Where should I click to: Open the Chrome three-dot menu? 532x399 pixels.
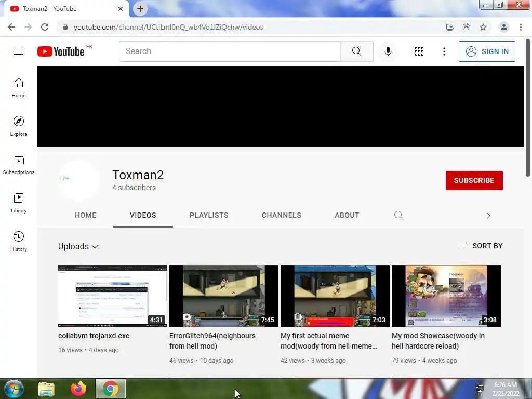pos(521,27)
